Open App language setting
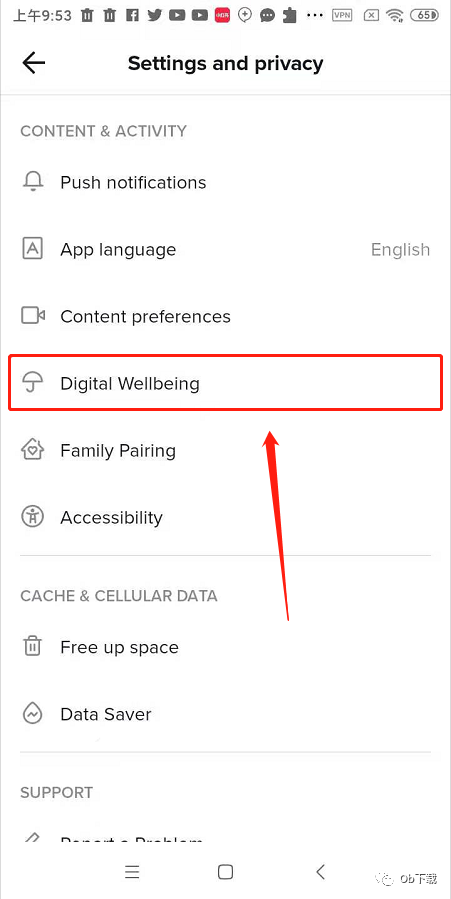Screen dimensions: 451x899 click(225, 249)
